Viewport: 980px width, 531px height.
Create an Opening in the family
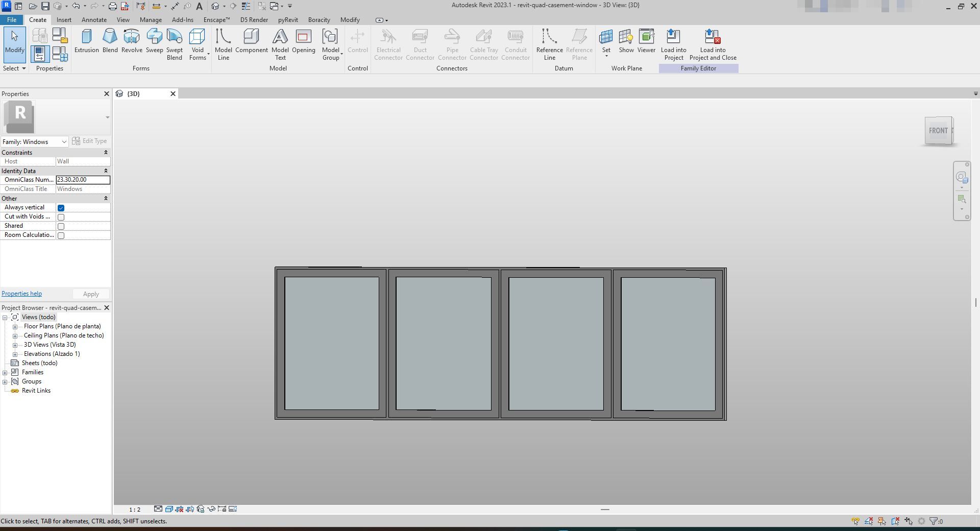pos(304,41)
